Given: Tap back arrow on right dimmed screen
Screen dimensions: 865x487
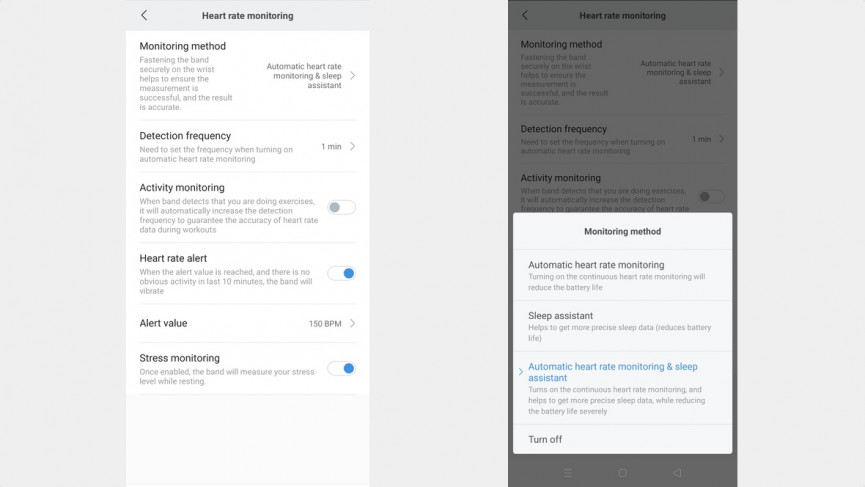Looking at the screenshot, I should click(525, 15).
